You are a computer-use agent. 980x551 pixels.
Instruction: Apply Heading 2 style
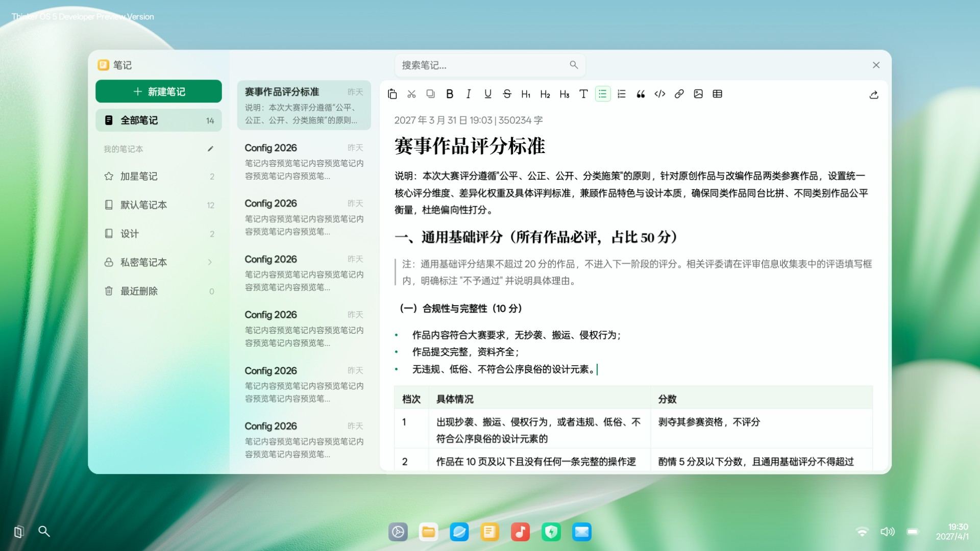click(x=545, y=94)
